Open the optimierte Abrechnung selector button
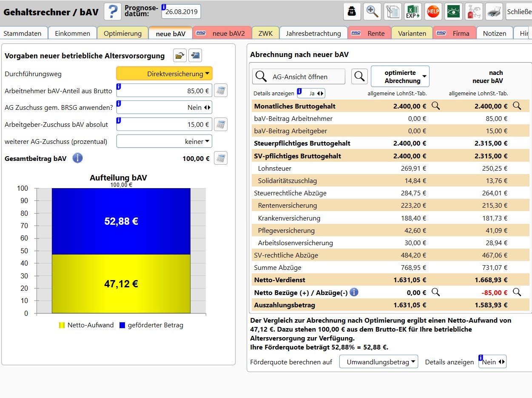This screenshot has width=532, height=398. tap(400, 77)
